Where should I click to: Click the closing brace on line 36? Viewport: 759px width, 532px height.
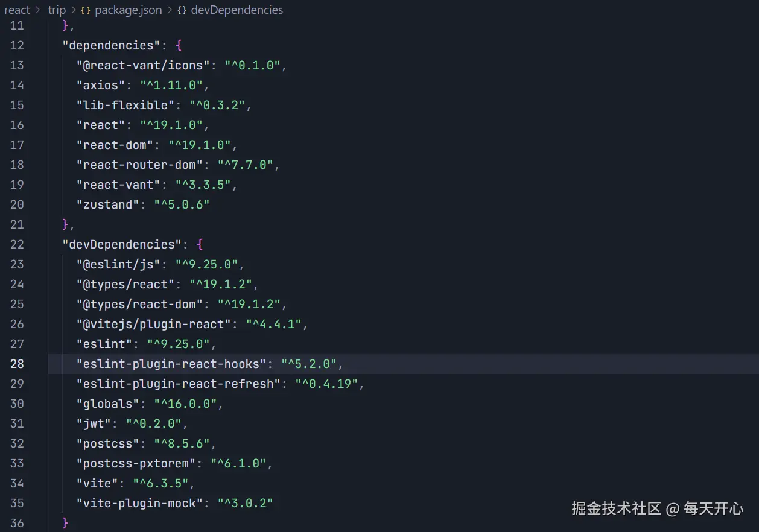pos(66,523)
